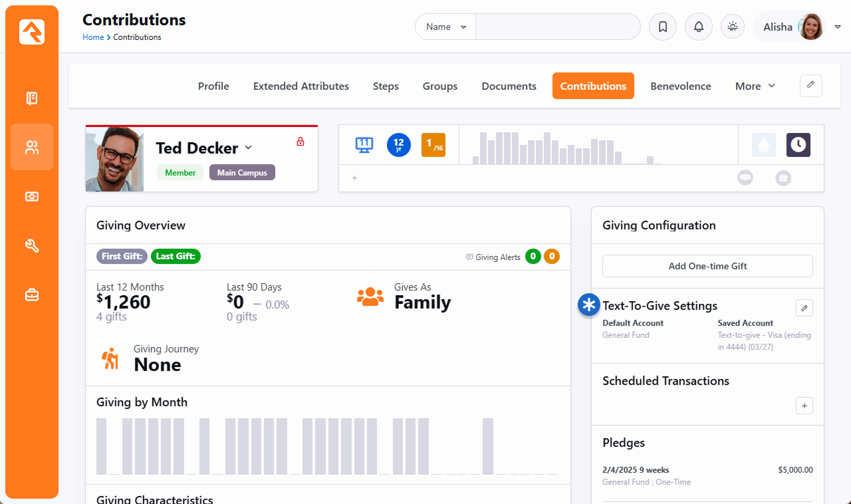Toggle the theme light/dark icon
This screenshot has height=504, width=851.
coord(733,27)
